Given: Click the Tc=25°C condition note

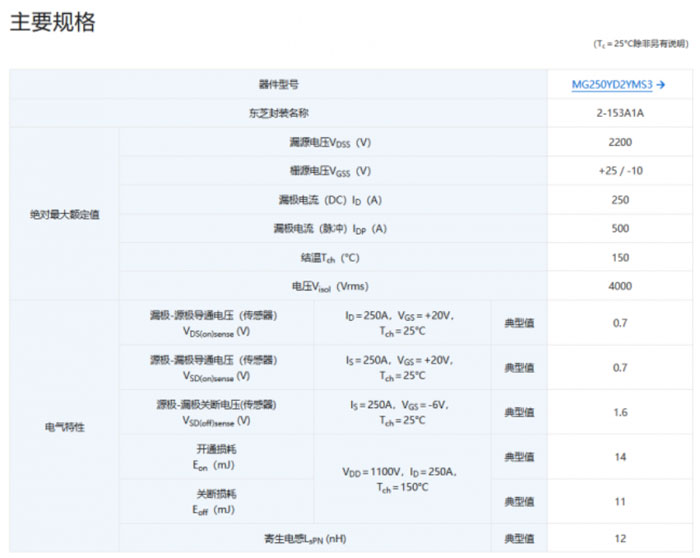Looking at the screenshot, I should (x=641, y=44).
